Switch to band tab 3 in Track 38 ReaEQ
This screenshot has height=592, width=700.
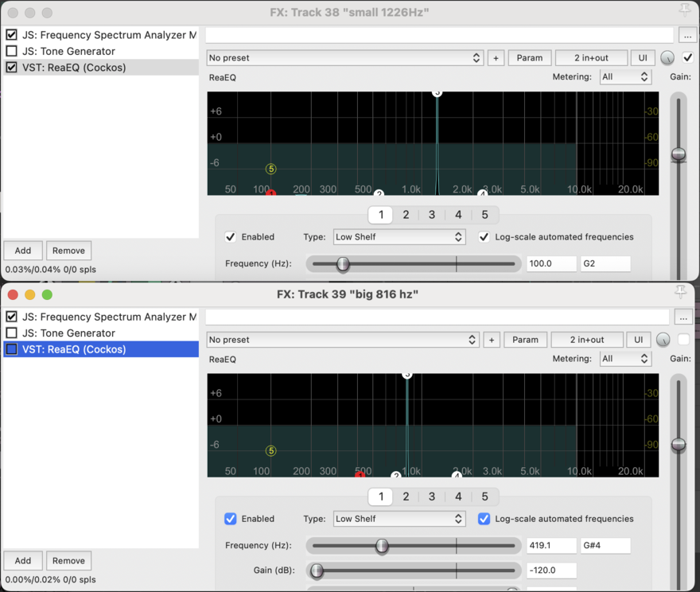tap(432, 215)
